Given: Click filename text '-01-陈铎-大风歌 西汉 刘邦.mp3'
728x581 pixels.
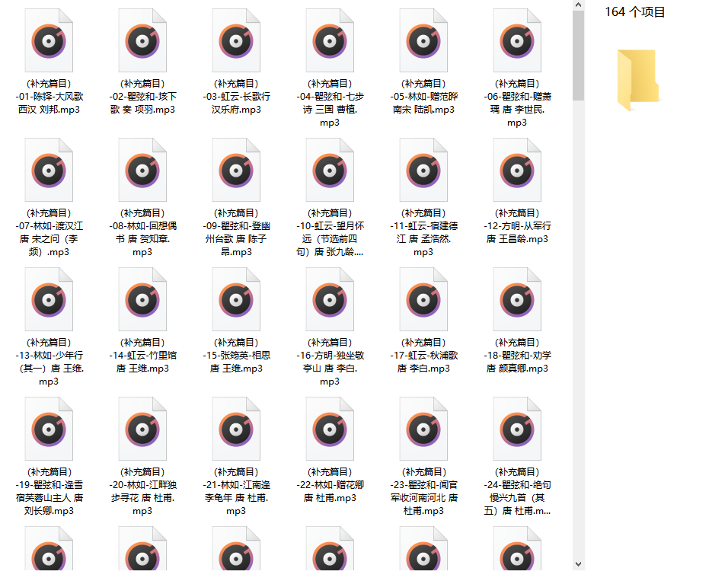Looking at the screenshot, I should 49,103.
